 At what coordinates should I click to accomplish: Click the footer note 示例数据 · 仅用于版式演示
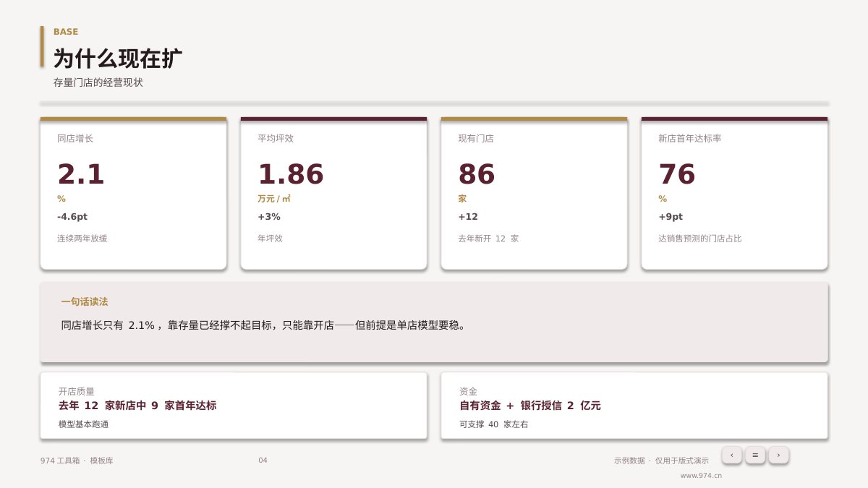coord(661,461)
